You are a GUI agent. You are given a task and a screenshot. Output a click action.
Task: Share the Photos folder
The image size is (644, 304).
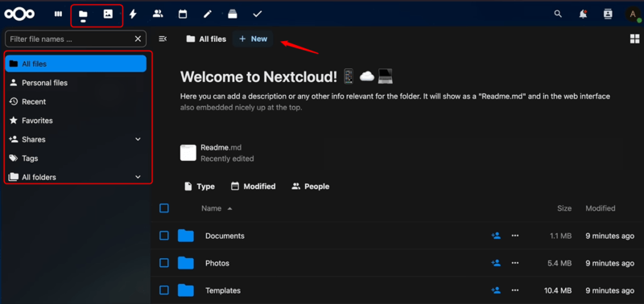pyautogui.click(x=496, y=263)
